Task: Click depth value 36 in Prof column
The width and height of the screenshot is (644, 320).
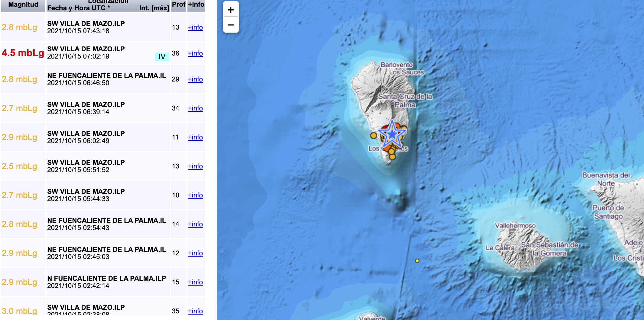Action: [176, 53]
